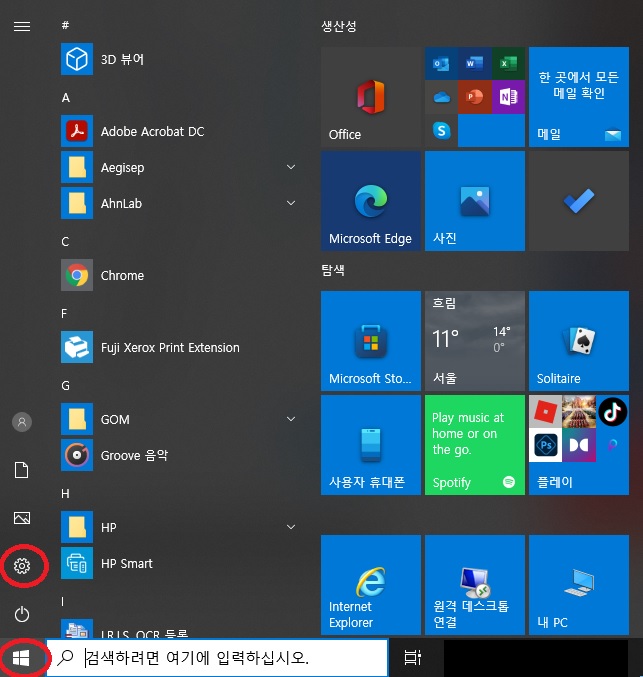Open the 메일 tile
Screen dimensions: 643x677
[579, 97]
